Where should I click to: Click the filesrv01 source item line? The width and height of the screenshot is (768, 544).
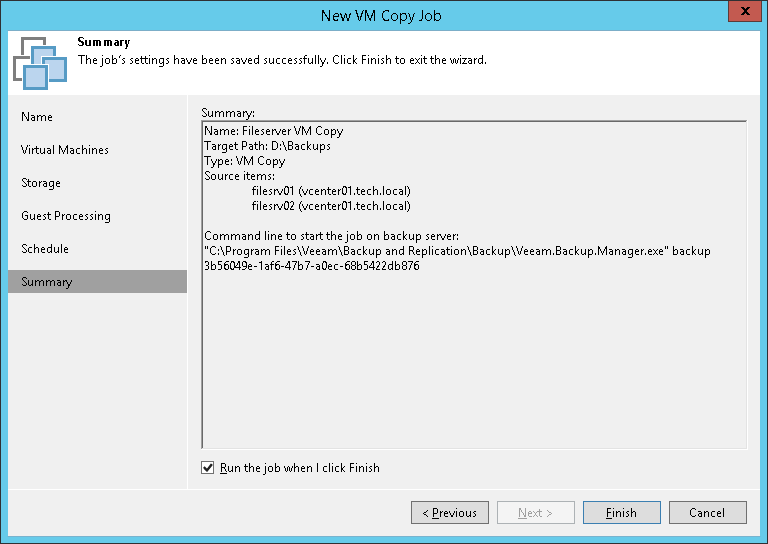coord(331,191)
